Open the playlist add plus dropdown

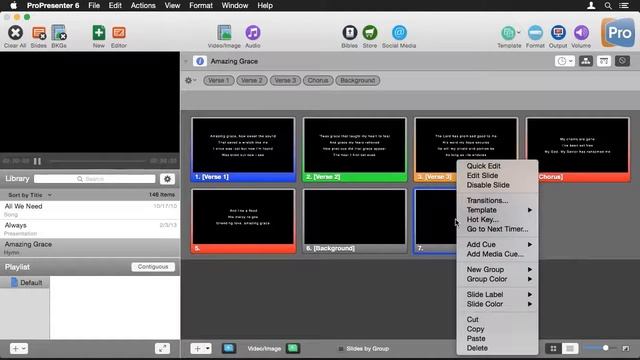point(18,348)
